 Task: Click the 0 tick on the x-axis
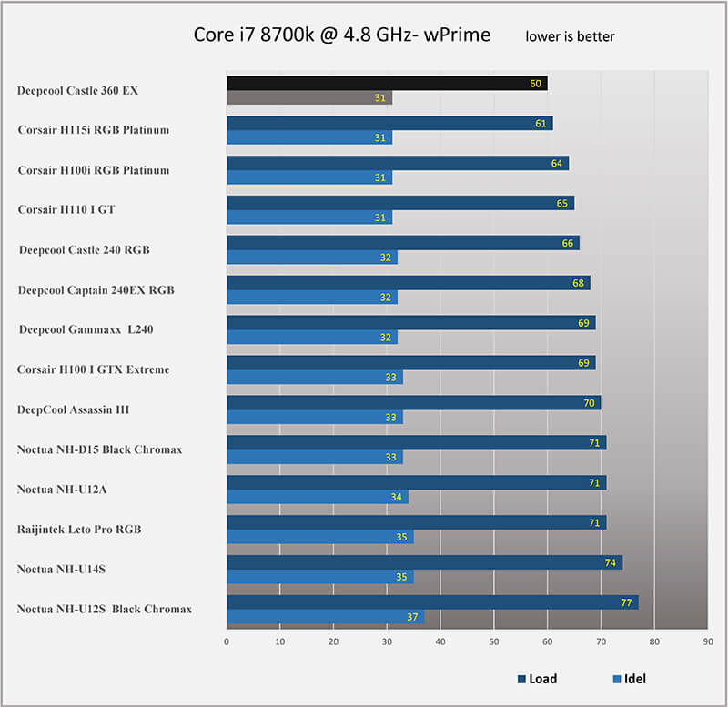227,641
